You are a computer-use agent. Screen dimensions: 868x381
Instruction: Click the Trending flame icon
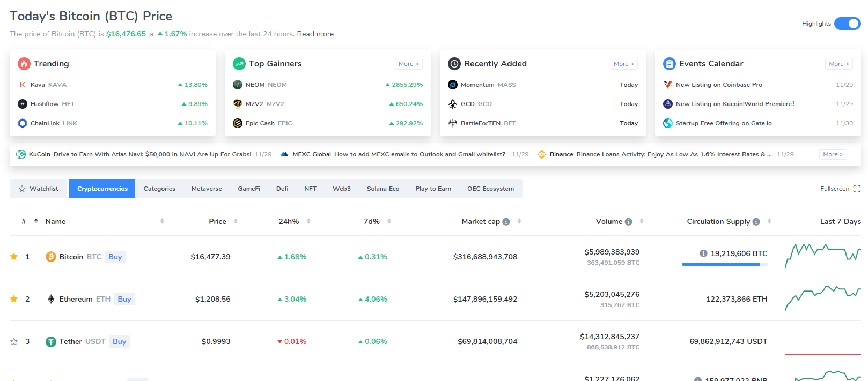click(x=24, y=64)
